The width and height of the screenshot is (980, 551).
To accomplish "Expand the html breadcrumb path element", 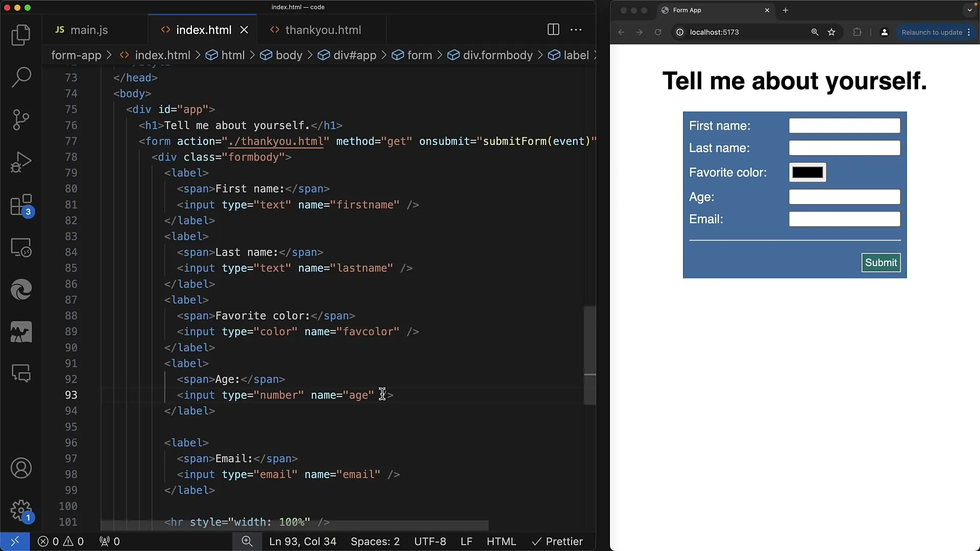I will pyautogui.click(x=233, y=55).
